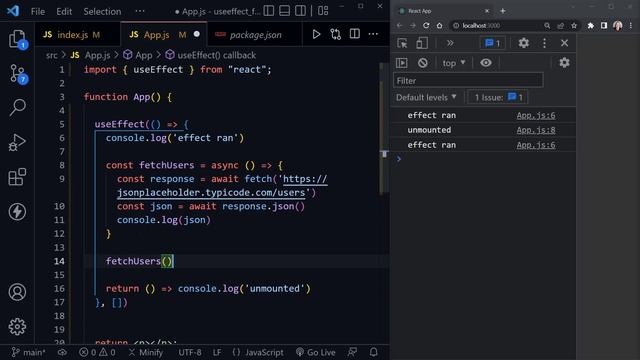Click the Run Code play icon

coord(316,34)
